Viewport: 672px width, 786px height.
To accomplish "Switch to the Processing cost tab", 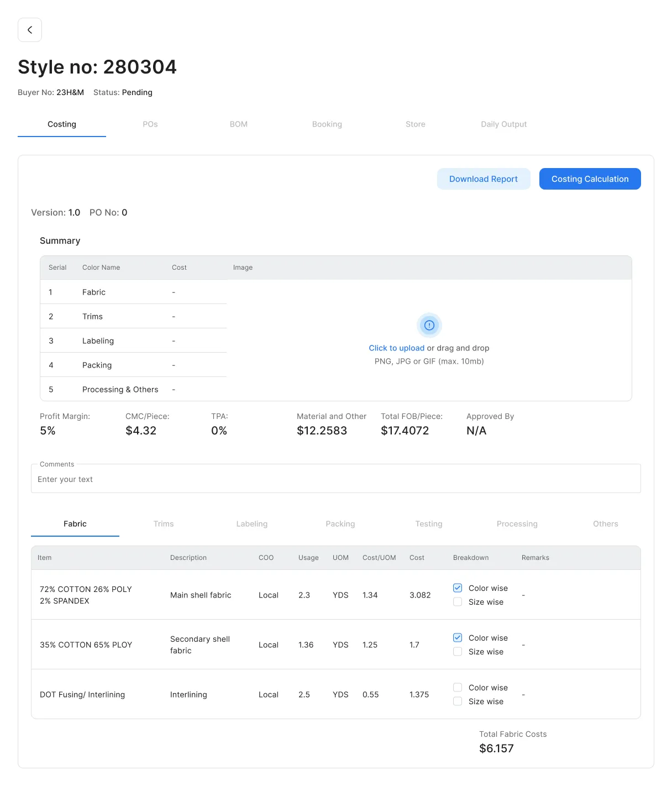I will click(x=517, y=524).
